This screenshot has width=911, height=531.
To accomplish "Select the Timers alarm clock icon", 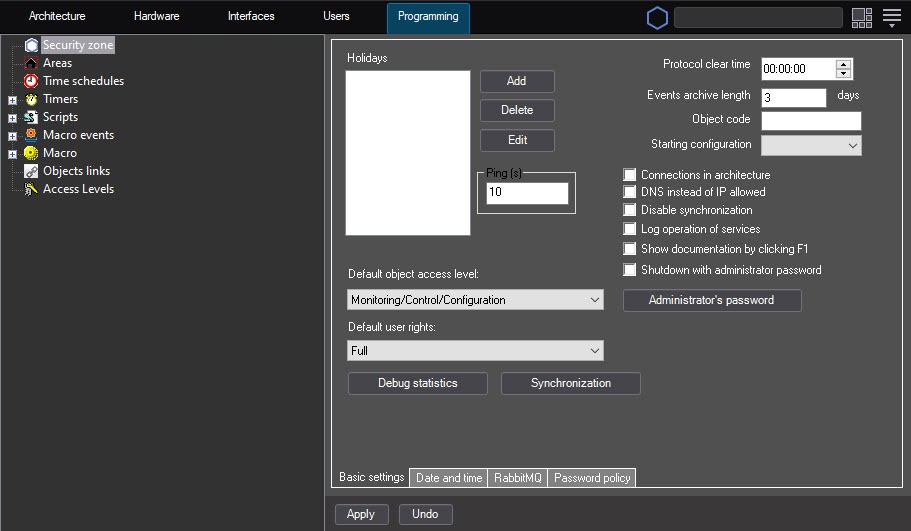I will [x=31, y=99].
